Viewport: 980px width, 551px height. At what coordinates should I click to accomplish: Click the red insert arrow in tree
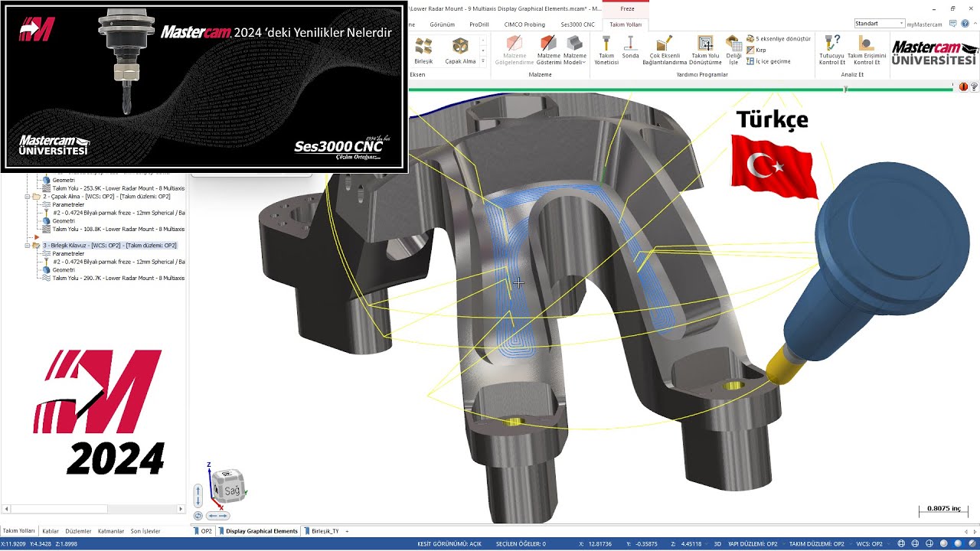[x=36, y=237]
